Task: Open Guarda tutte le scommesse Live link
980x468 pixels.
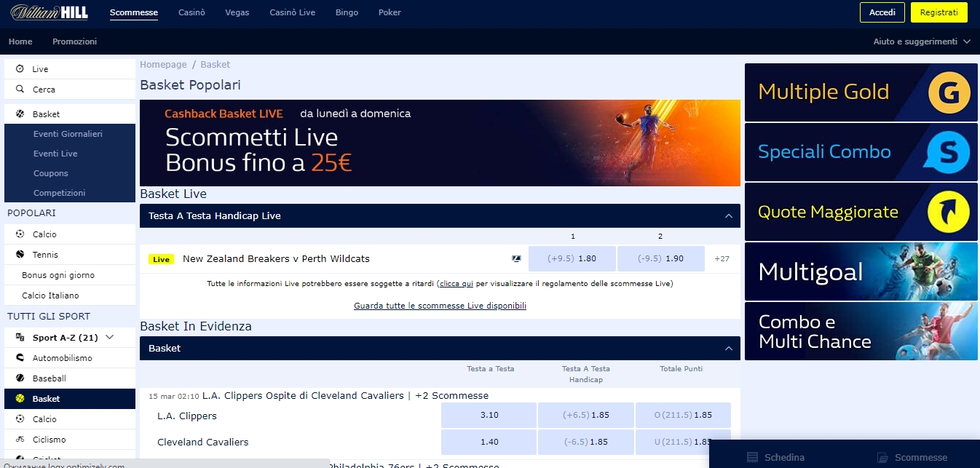Action: 440,306
